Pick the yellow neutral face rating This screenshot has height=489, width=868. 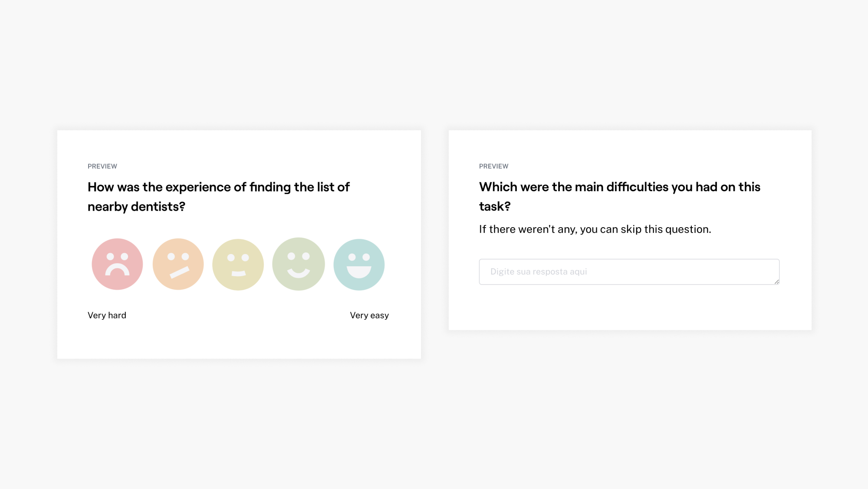(x=238, y=264)
